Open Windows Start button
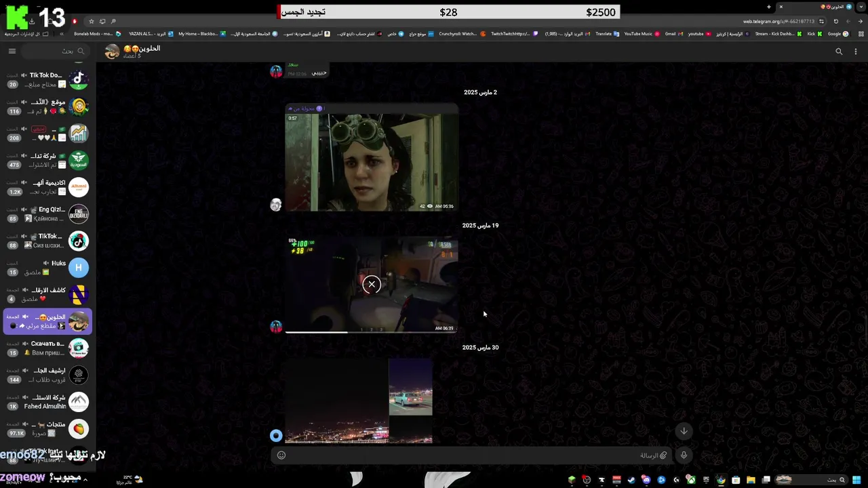This screenshot has width=868, height=488. click(x=856, y=480)
